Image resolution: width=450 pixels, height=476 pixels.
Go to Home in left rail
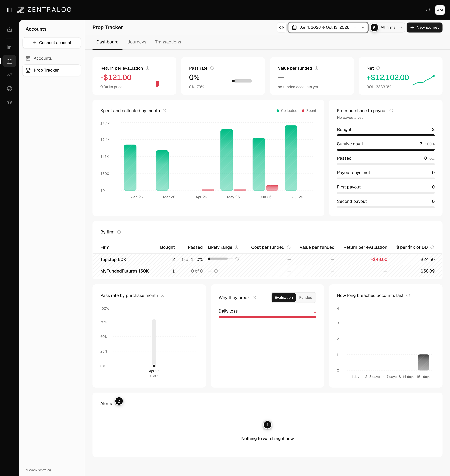[x=9, y=30]
